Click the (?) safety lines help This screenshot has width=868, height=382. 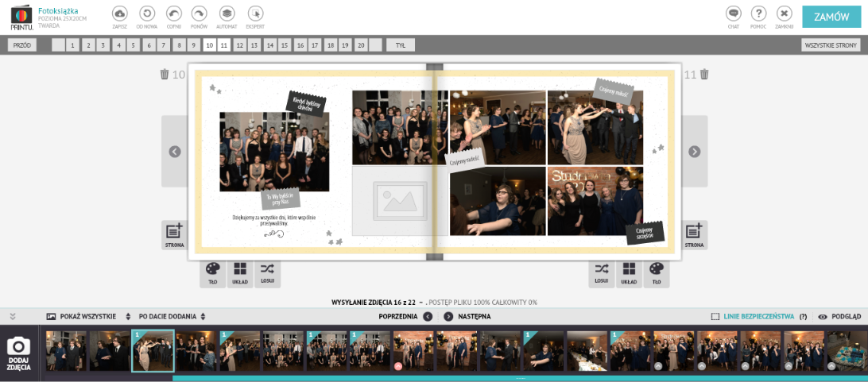[803, 317]
